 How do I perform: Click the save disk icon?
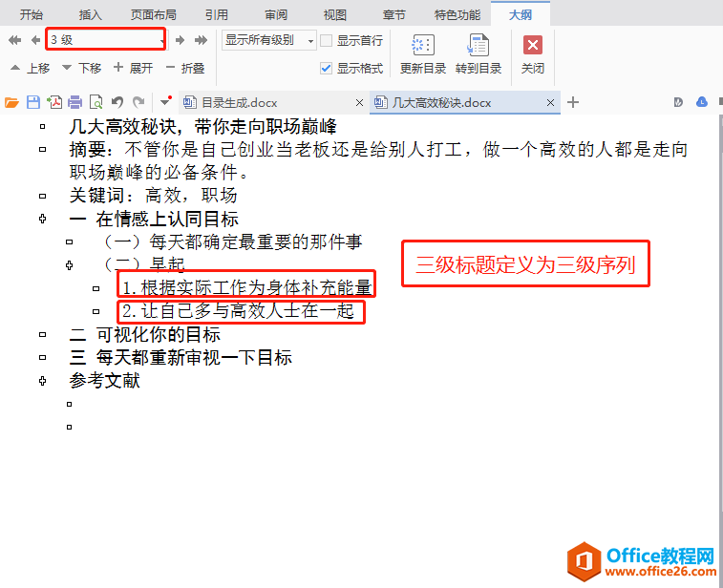click(33, 102)
